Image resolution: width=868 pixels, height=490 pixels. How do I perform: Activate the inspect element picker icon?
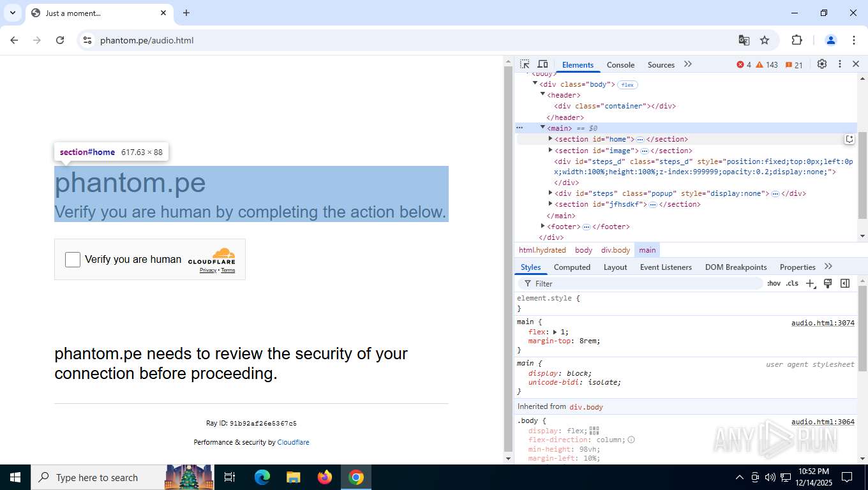pos(525,64)
